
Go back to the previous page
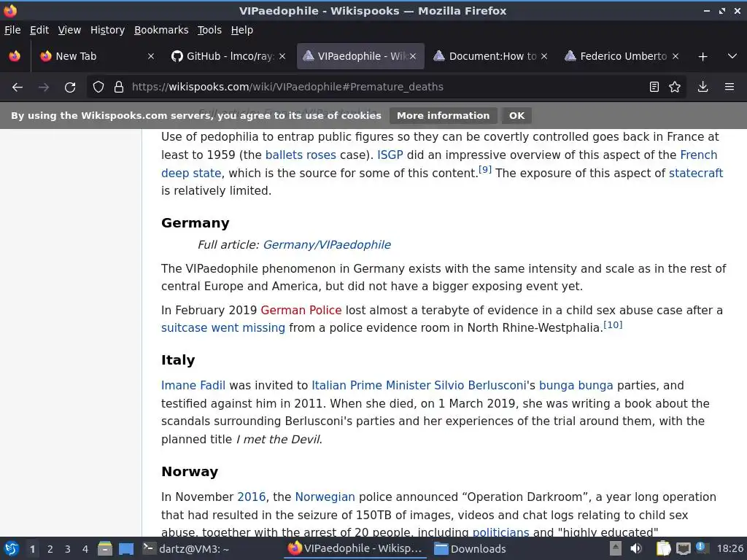click(x=18, y=87)
